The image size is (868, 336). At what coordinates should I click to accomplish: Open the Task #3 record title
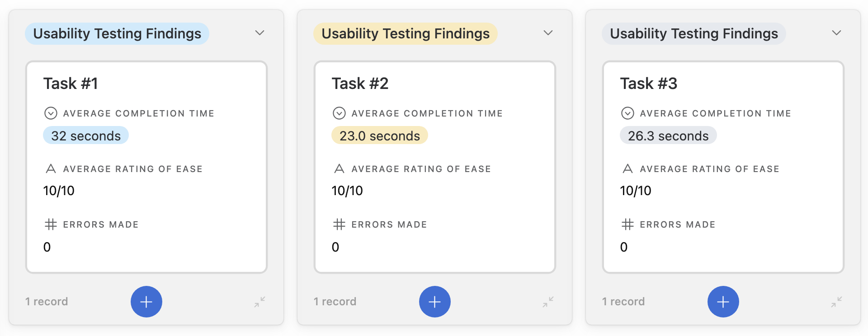point(648,84)
